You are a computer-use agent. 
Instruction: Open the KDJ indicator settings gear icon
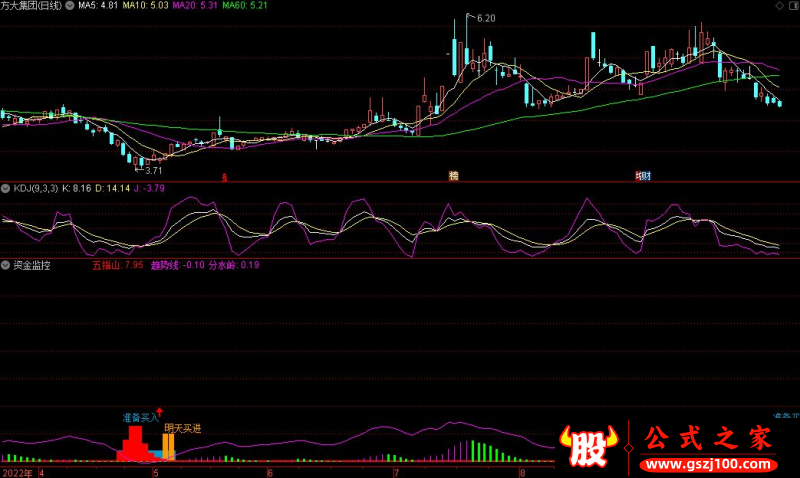click(x=5, y=187)
